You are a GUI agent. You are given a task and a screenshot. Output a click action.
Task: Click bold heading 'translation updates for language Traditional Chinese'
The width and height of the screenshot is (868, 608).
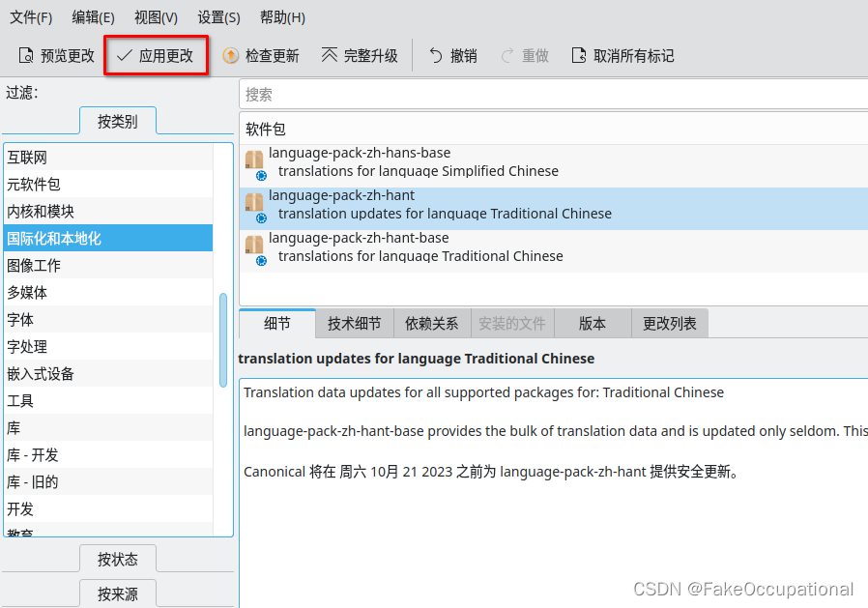point(417,359)
